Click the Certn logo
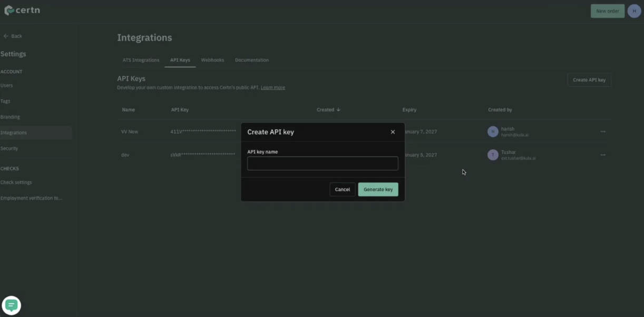The image size is (644, 317). click(22, 10)
